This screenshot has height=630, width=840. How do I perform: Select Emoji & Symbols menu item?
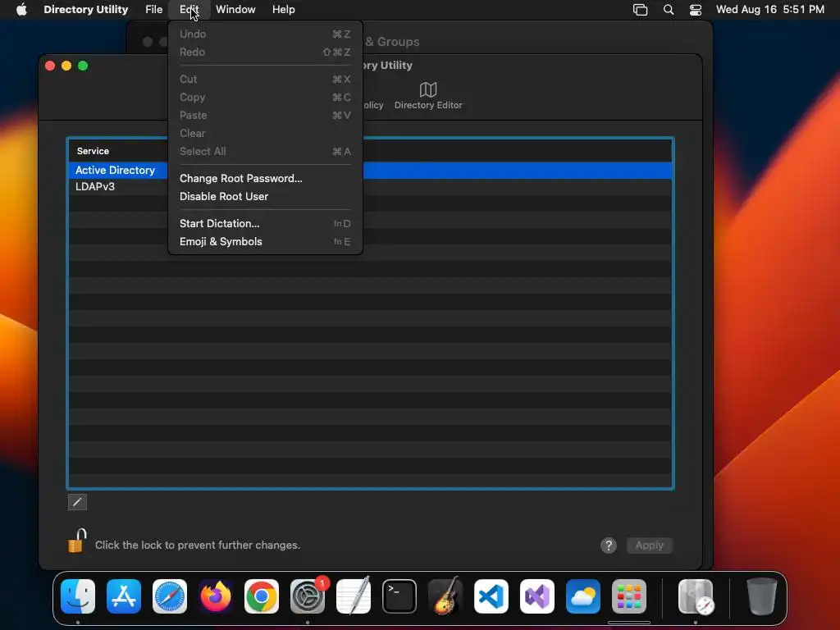pos(265,242)
